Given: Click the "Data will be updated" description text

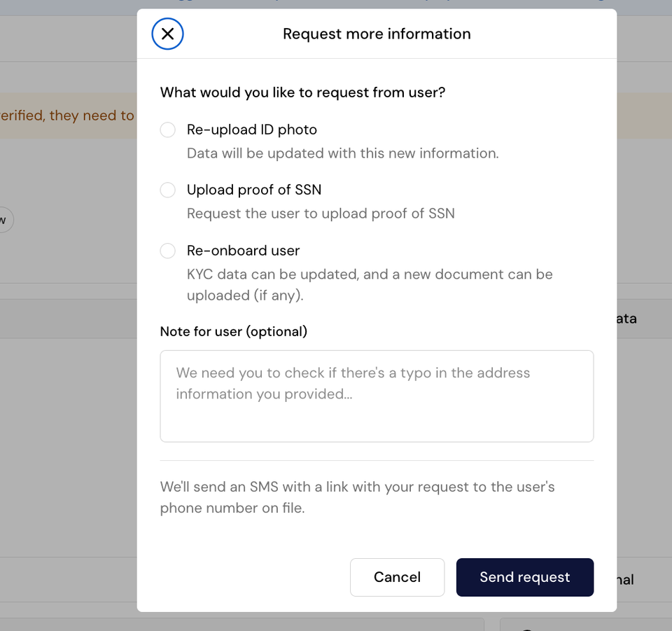Looking at the screenshot, I should [x=342, y=153].
